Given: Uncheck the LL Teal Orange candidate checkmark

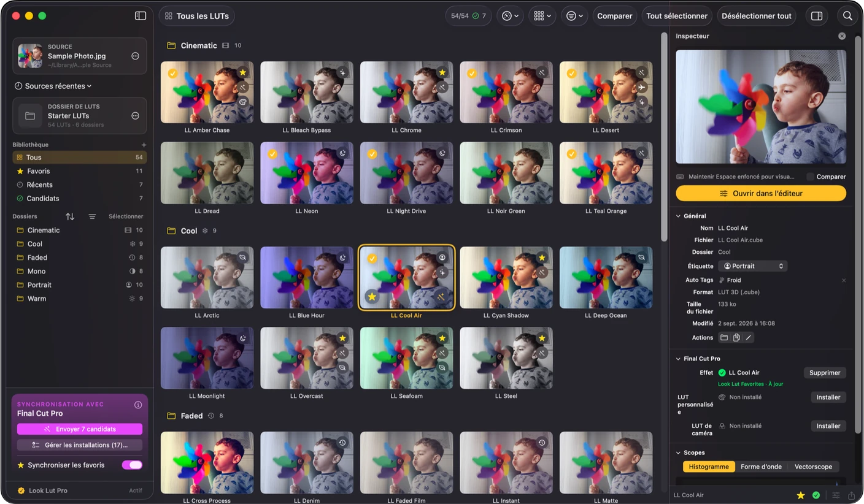Looking at the screenshot, I should (x=571, y=154).
